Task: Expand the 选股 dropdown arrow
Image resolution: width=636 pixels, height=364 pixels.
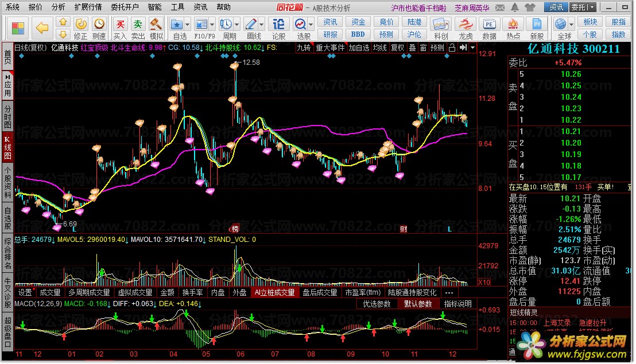Action: [x=311, y=25]
